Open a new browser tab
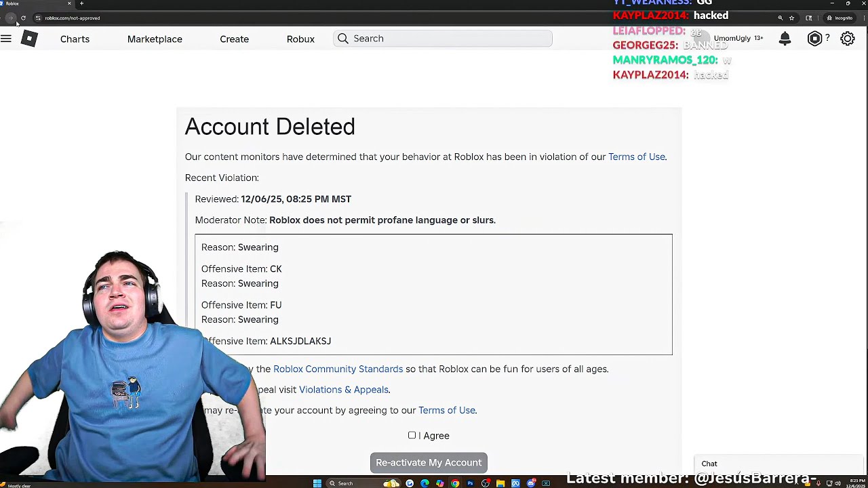 [x=81, y=3]
